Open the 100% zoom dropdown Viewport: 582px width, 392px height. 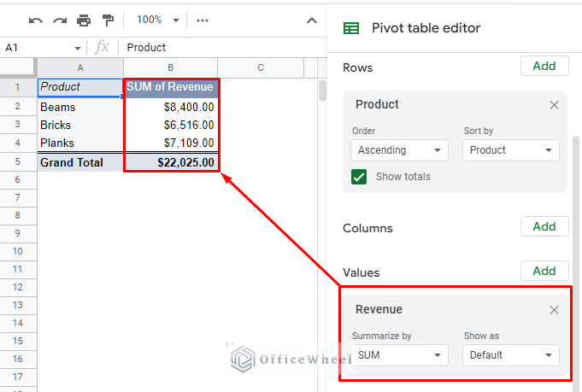pyautogui.click(x=158, y=20)
